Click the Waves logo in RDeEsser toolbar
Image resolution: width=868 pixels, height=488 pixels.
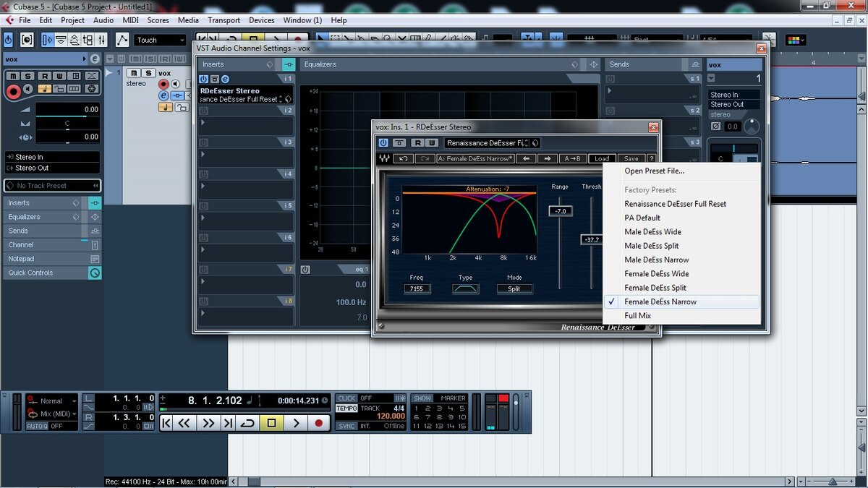pyautogui.click(x=385, y=158)
